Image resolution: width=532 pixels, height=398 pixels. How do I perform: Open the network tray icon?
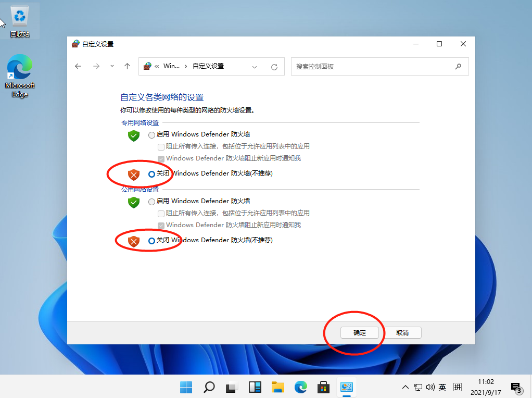pos(418,387)
